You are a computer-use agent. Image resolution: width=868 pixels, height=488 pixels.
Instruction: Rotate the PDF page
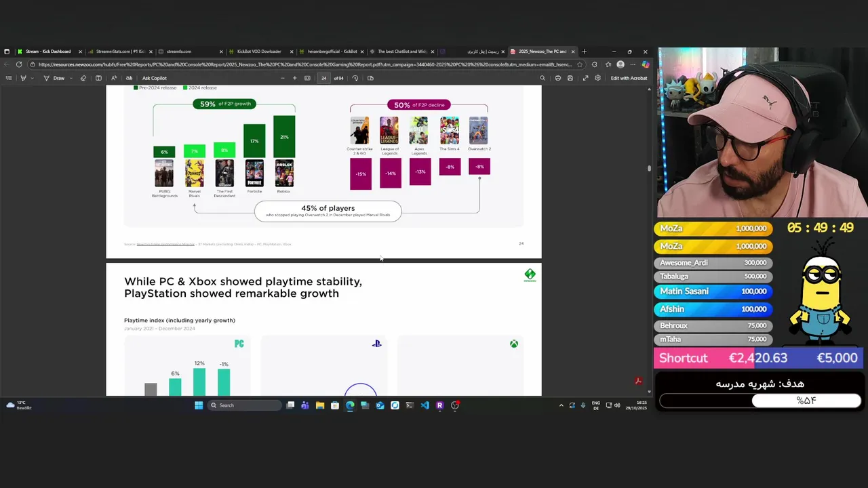pos(355,78)
